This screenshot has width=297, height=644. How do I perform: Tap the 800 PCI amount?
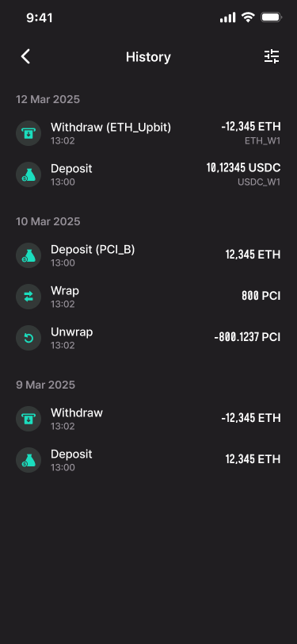[261, 296]
